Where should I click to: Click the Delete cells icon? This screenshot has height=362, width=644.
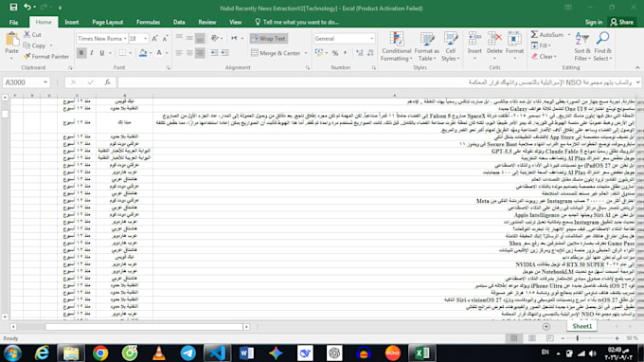tap(494, 39)
